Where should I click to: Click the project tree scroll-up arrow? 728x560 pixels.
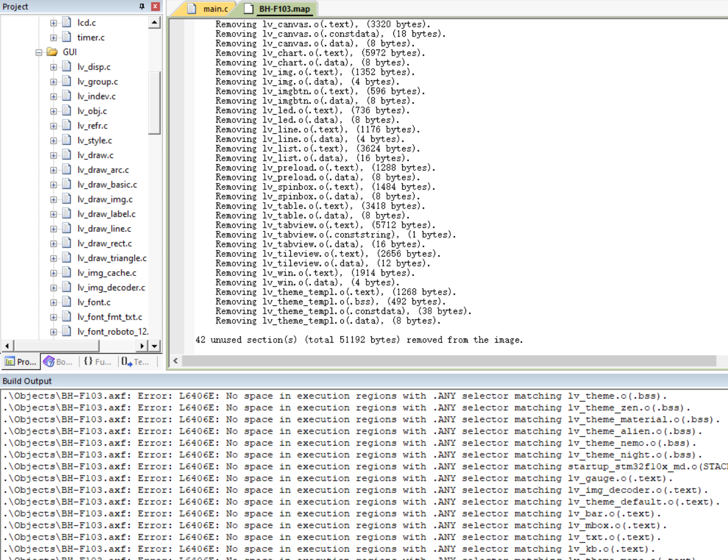pyautogui.click(x=155, y=23)
